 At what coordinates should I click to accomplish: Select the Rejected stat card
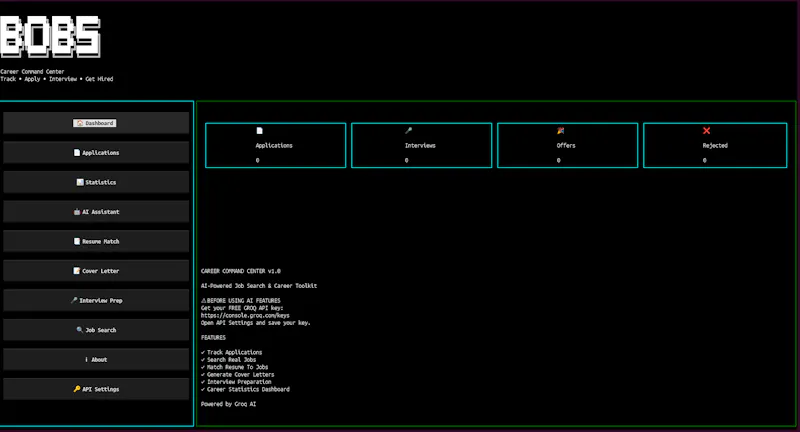pos(715,145)
